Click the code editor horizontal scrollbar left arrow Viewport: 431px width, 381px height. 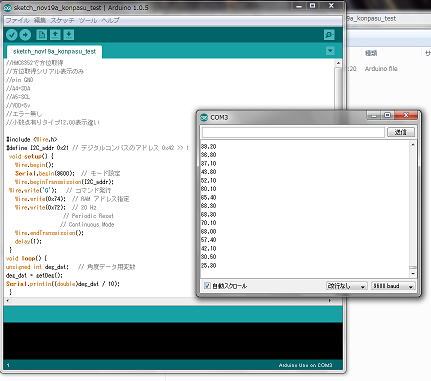pyautogui.click(x=8, y=300)
